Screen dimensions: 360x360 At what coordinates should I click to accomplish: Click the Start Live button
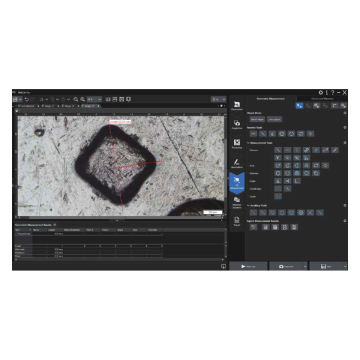pyautogui.click(x=248, y=266)
